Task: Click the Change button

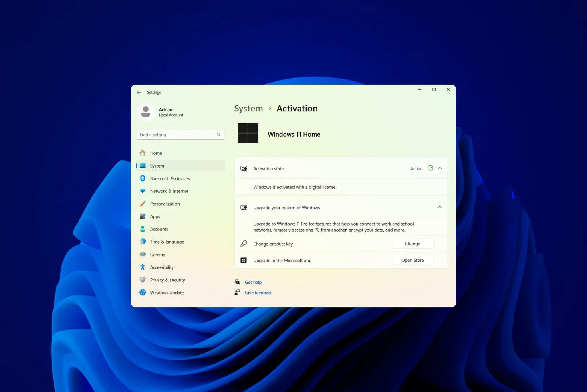Action: pos(413,244)
